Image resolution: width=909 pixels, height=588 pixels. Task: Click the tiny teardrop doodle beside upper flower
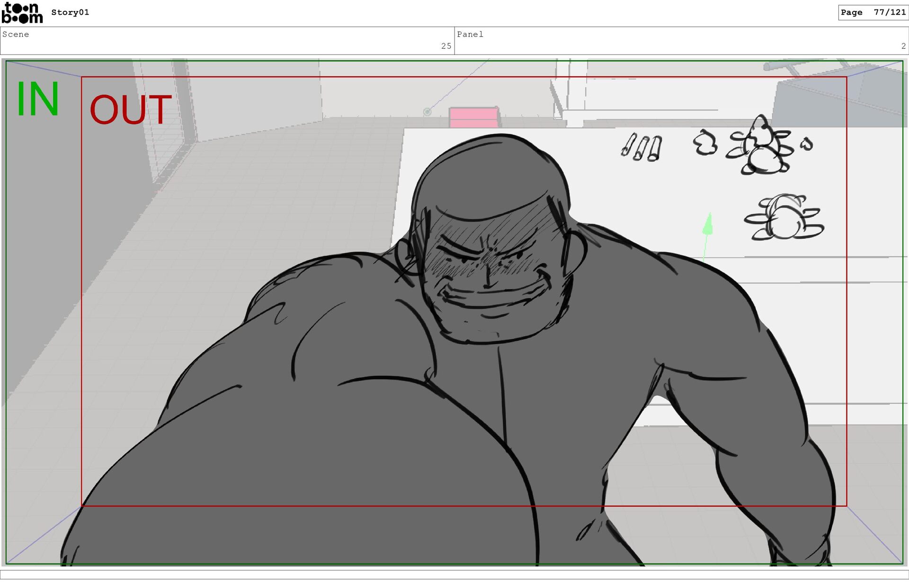[807, 143]
